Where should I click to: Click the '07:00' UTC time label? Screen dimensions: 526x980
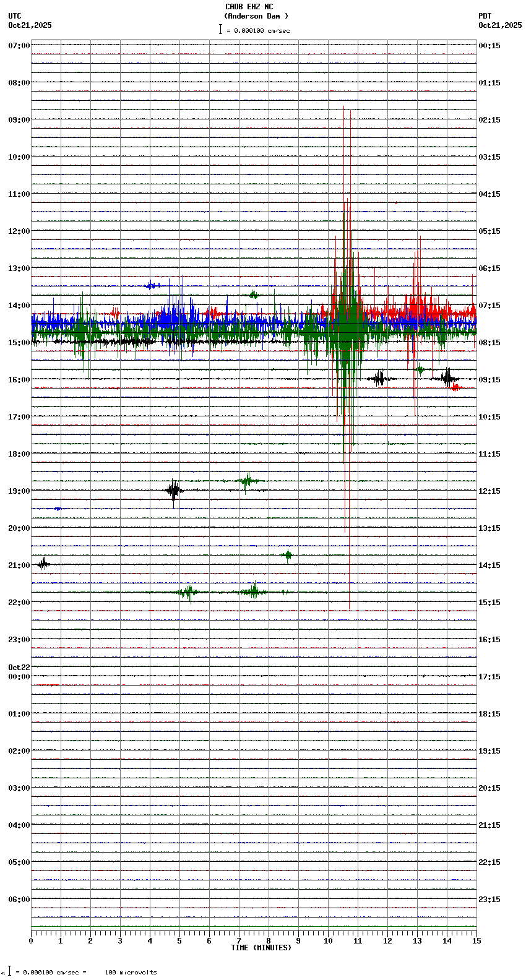[x=19, y=46]
